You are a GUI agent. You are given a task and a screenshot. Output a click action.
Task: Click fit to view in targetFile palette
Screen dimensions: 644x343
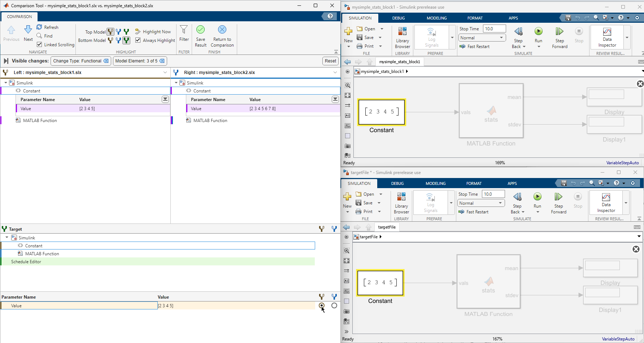[x=347, y=261]
